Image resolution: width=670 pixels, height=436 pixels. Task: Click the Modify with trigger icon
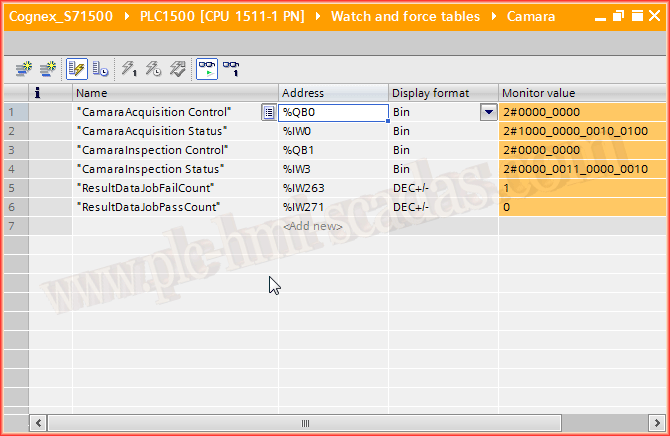[x=153, y=68]
